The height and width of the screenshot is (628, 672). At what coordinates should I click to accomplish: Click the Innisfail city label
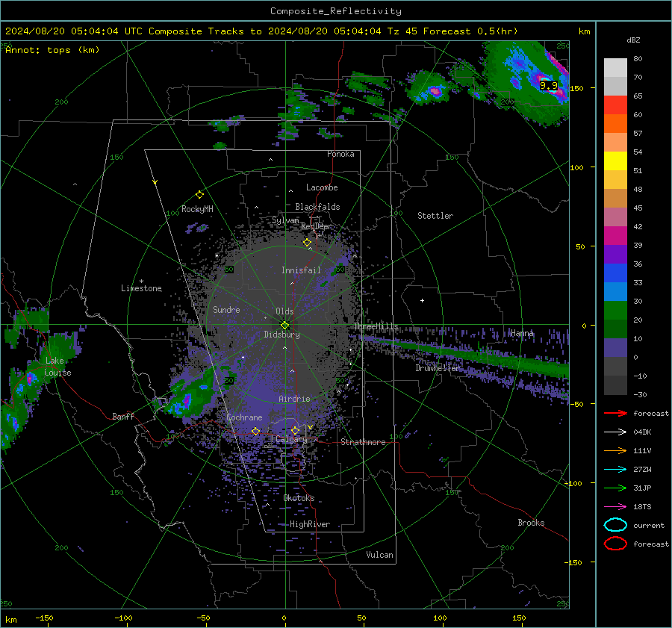pyautogui.click(x=301, y=270)
